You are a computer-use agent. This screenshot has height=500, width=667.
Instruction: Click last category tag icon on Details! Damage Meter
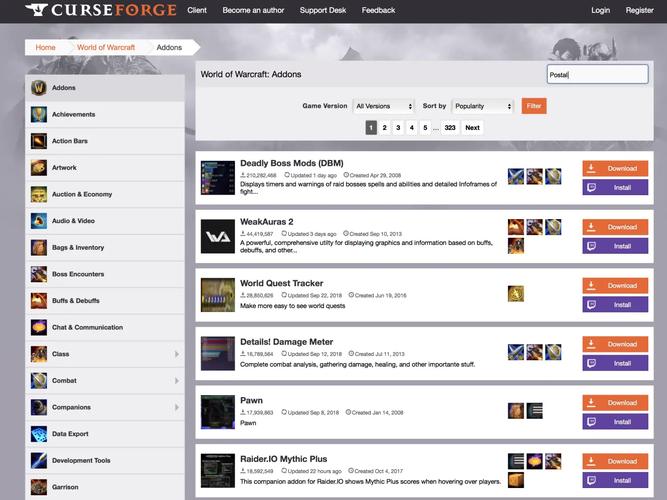553,352
